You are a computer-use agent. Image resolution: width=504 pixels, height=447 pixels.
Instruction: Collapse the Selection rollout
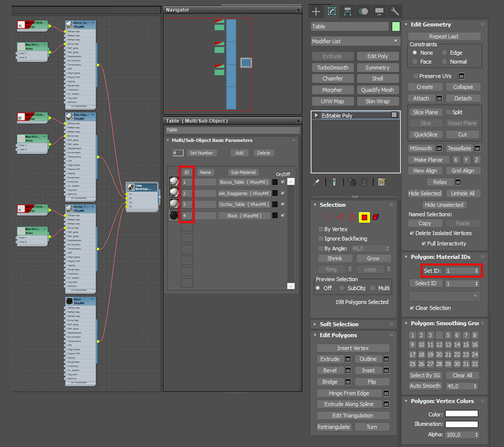(x=315, y=205)
